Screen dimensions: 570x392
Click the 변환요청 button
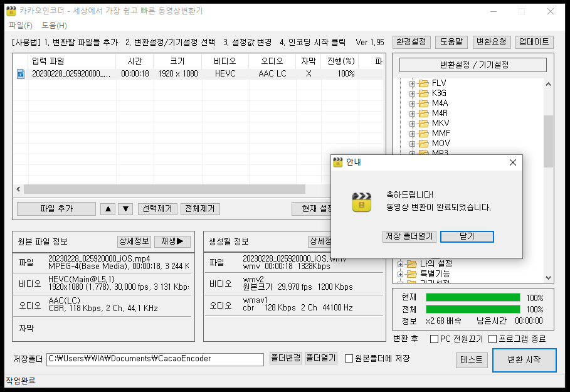492,42
